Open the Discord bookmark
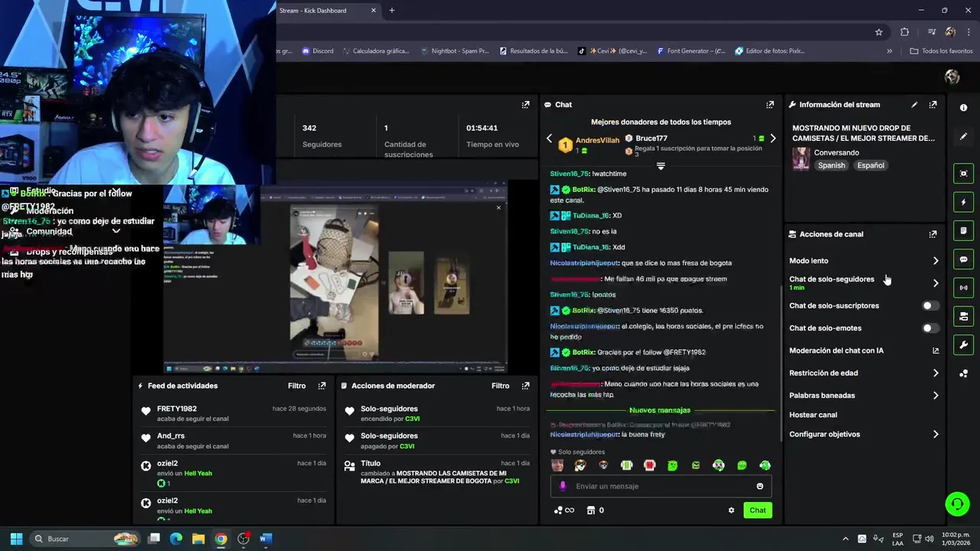This screenshot has width=980, height=551. click(x=318, y=51)
